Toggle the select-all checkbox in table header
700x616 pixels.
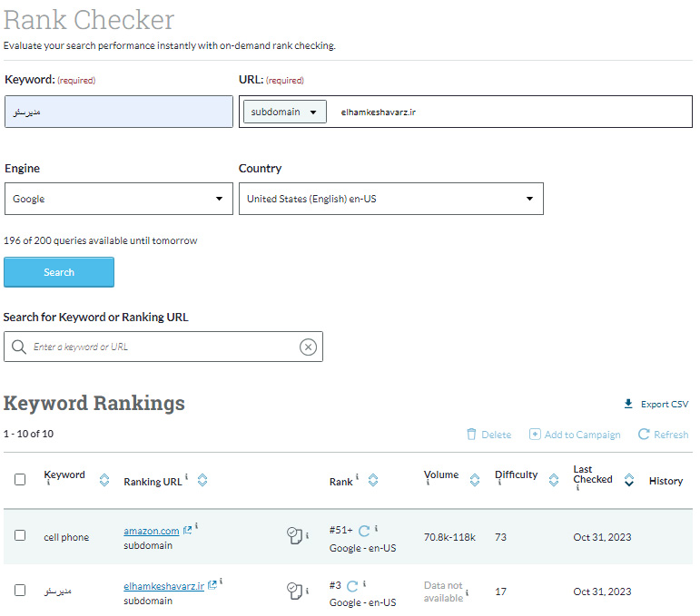[x=20, y=480]
